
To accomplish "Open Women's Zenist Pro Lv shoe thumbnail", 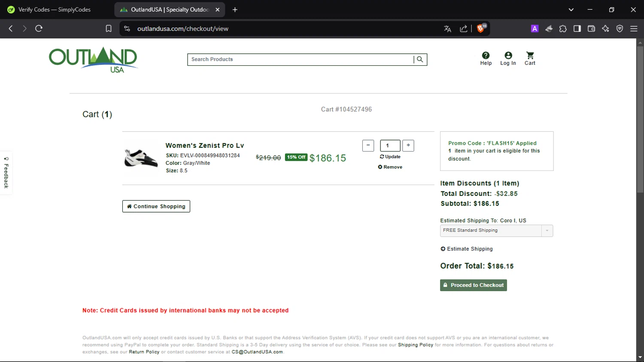I will [141, 158].
